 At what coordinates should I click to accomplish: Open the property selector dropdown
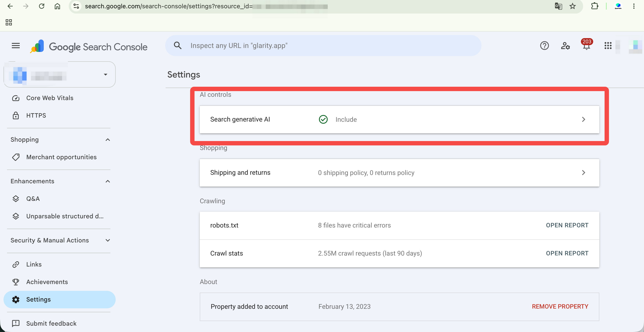tap(60, 74)
